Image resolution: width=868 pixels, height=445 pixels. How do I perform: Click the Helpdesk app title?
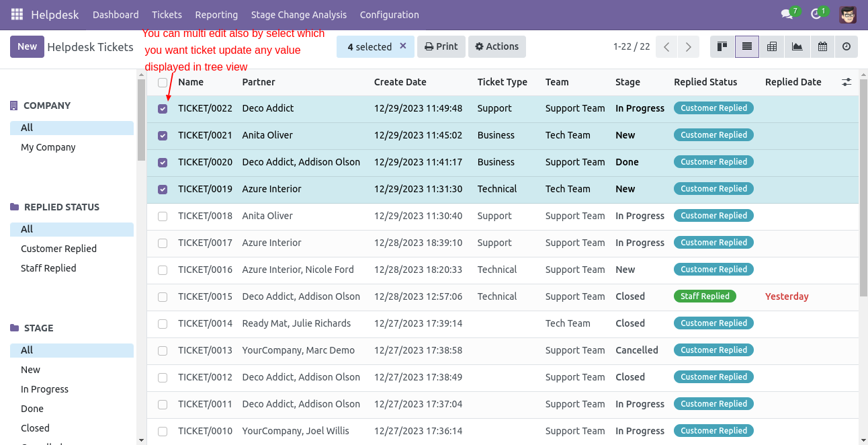coord(55,15)
